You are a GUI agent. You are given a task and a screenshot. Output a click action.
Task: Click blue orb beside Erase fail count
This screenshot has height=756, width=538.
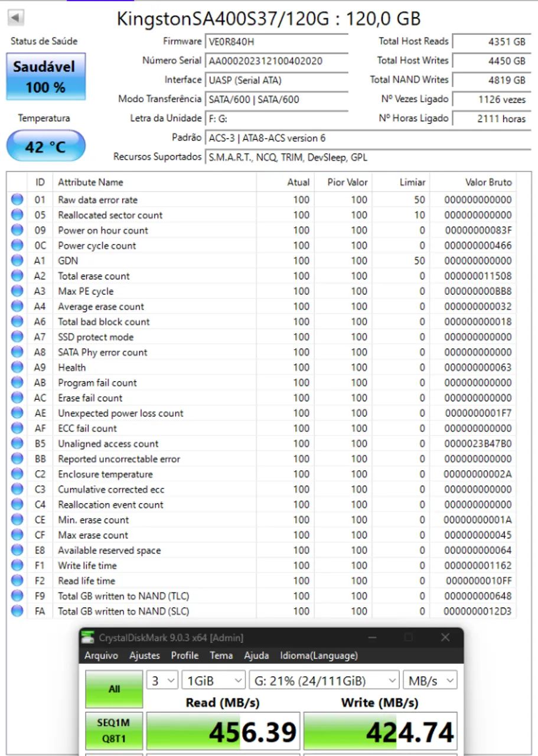coord(17,398)
